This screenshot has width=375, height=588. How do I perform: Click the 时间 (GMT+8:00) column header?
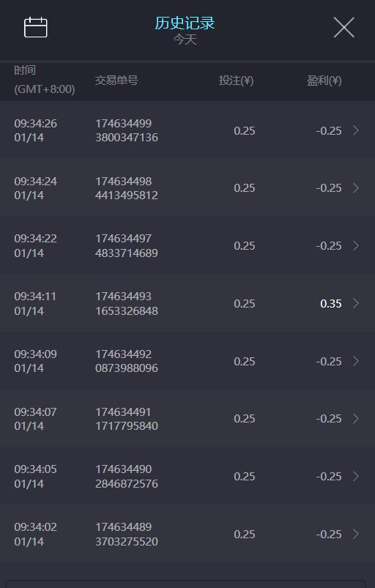coord(44,80)
